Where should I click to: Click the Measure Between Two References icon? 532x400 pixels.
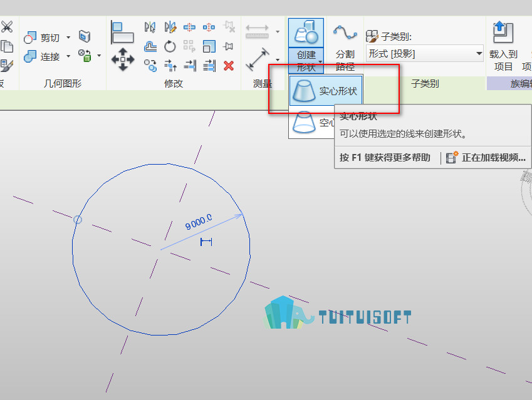(257, 31)
